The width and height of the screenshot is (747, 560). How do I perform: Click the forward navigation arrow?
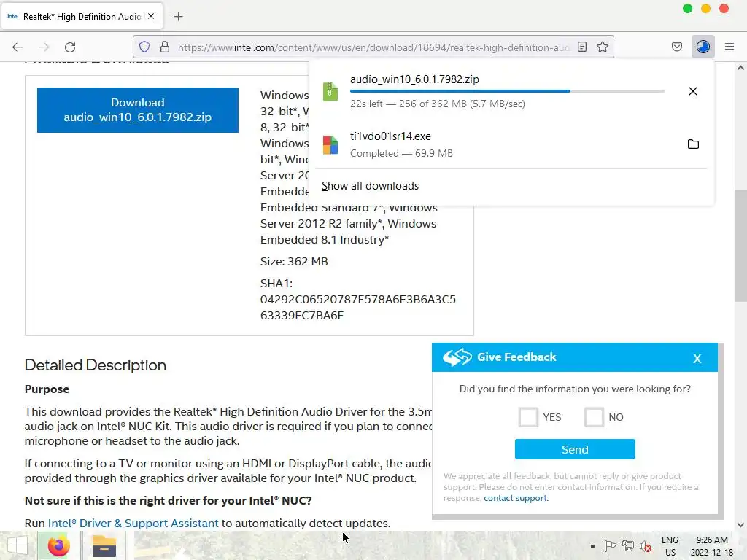click(x=44, y=47)
